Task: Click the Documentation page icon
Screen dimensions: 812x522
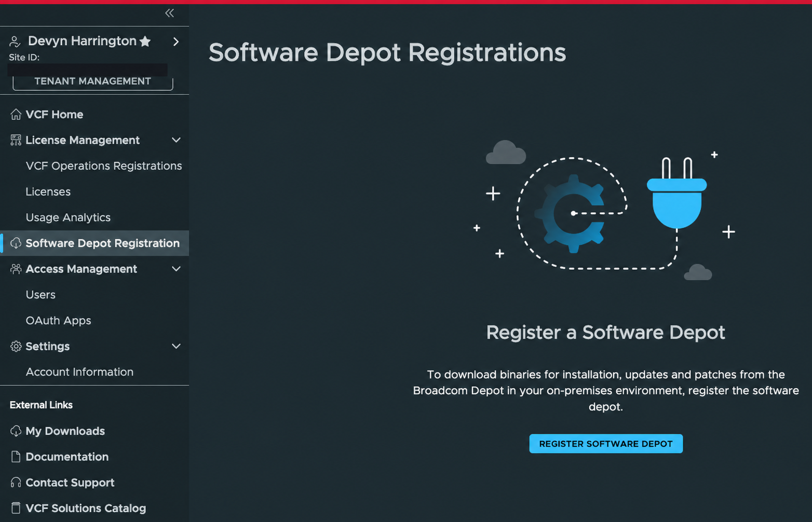Action: (x=16, y=457)
